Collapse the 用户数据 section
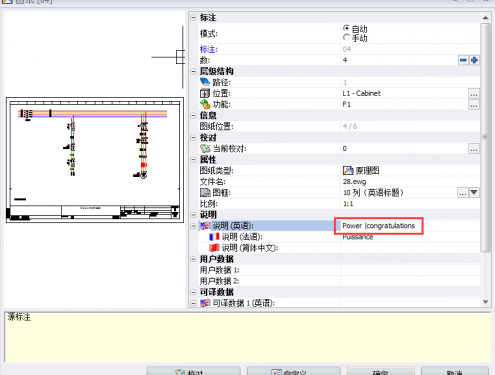Viewport: 495px width, 375px height. point(193,259)
